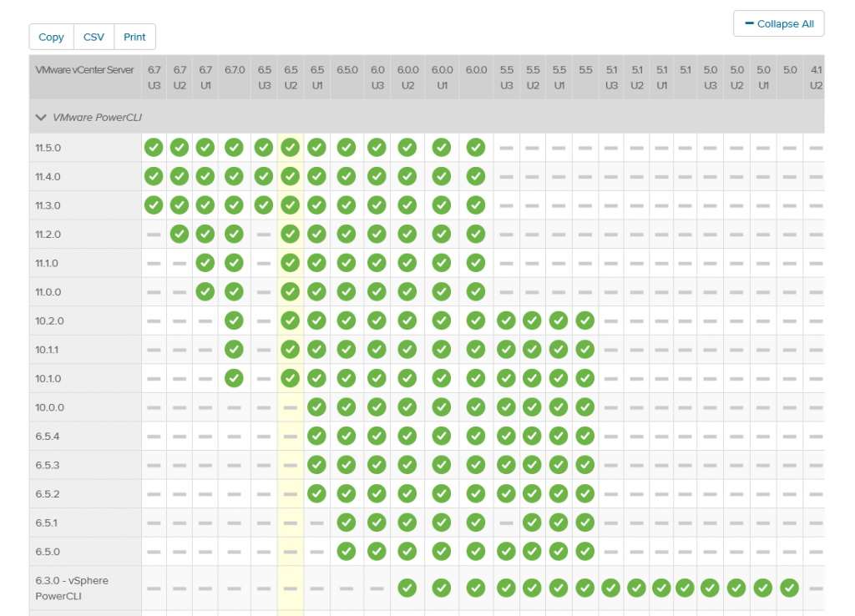Viewport: 855px width, 616px height.
Task: Click checkmark for 10.1.0 under 6.5 U2
Action: tap(290, 378)
